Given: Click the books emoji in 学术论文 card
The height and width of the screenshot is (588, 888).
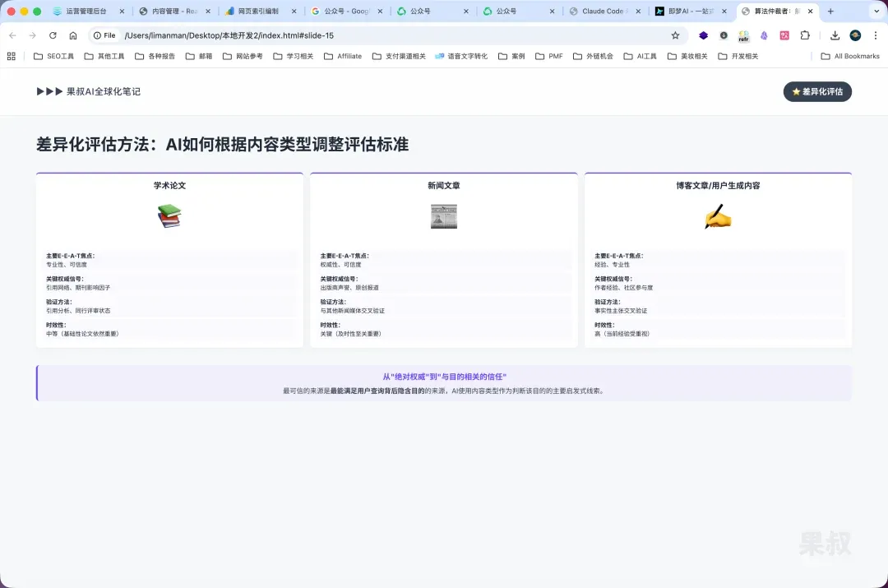Looking at the screenshot, I should 169,216.
